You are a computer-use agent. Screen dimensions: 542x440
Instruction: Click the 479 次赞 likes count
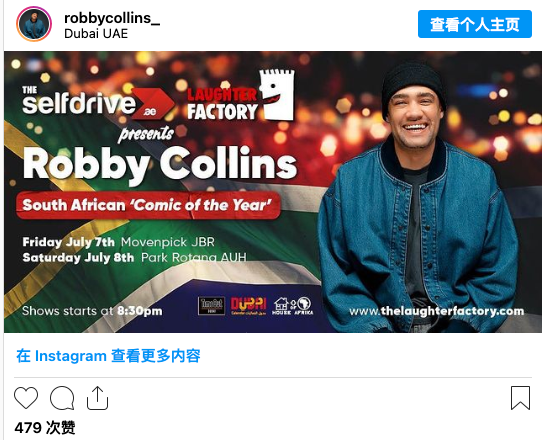point(45,428)
